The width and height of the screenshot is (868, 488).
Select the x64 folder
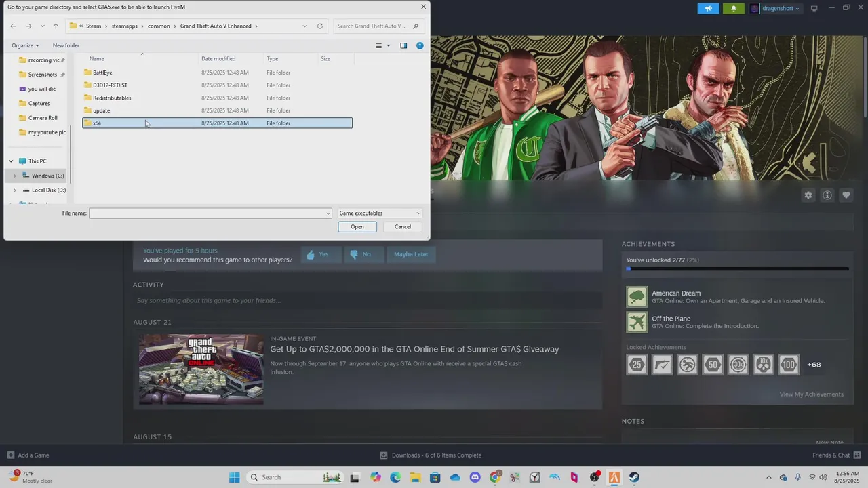point(217,123)
